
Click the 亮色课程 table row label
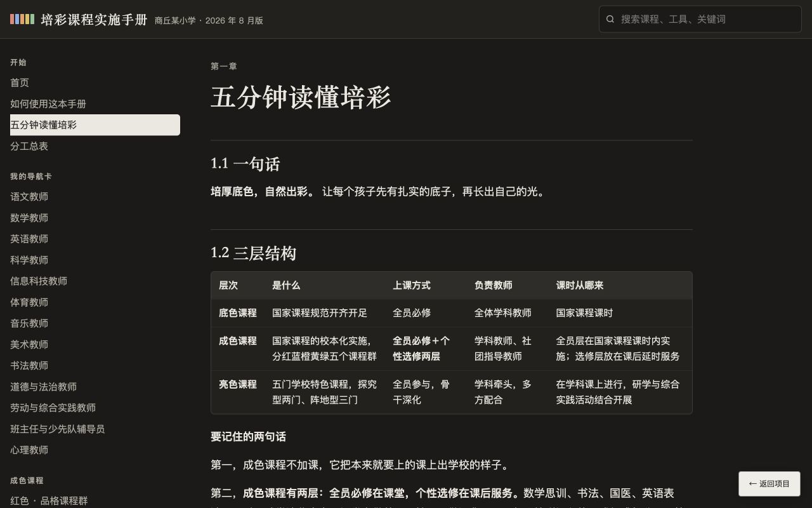tap(238, 384)
